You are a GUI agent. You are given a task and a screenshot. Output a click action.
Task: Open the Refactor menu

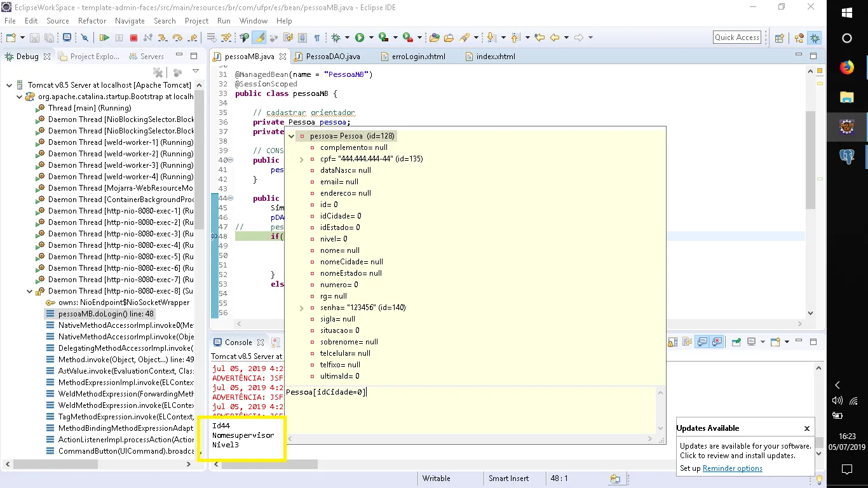click(92, 21)
